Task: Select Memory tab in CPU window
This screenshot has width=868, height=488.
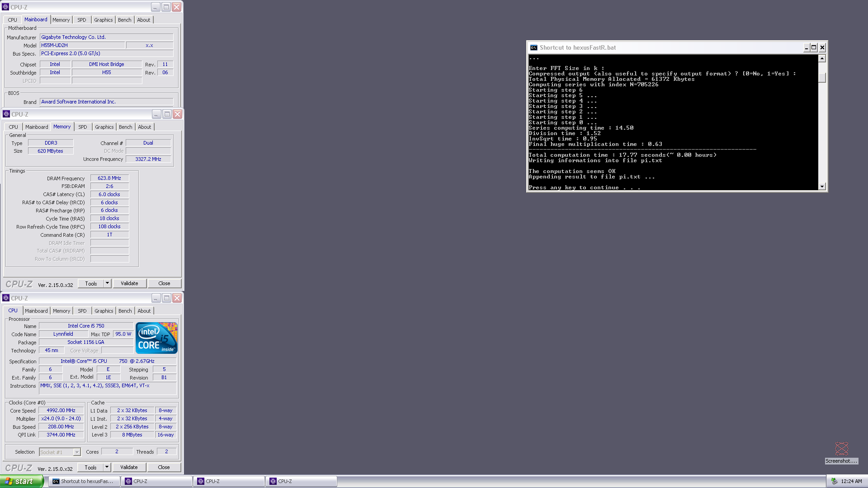Action: (x=61, y=311)
